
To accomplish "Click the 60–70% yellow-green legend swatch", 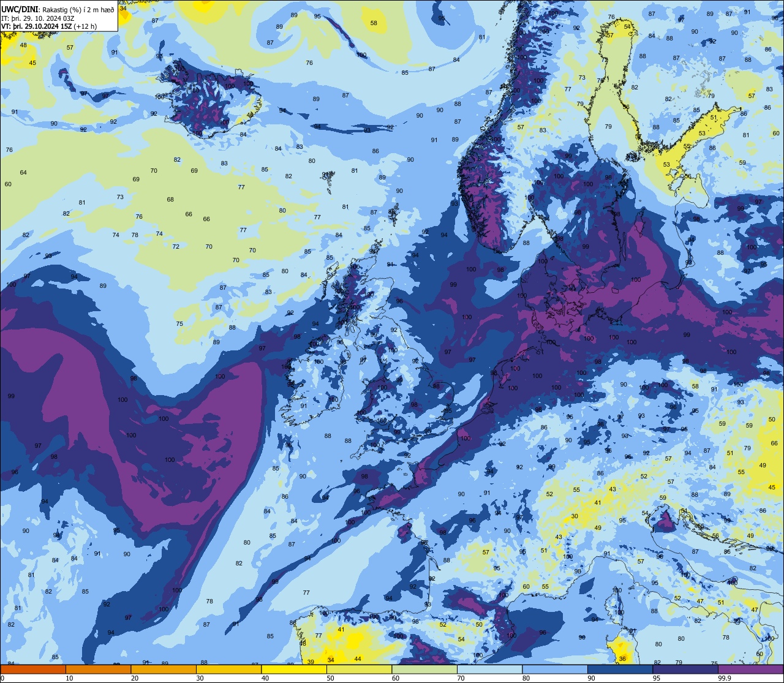I will click(x=424, y=669).
